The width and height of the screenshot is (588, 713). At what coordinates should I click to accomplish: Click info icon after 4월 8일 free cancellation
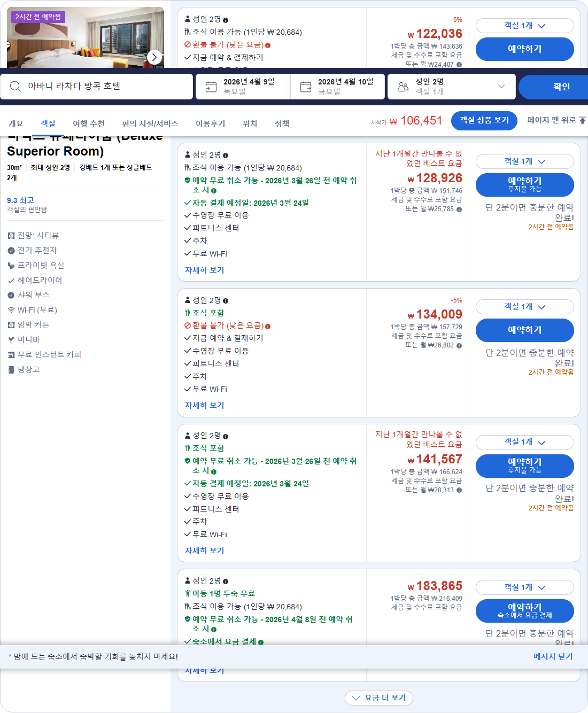[x=214, y=630]
